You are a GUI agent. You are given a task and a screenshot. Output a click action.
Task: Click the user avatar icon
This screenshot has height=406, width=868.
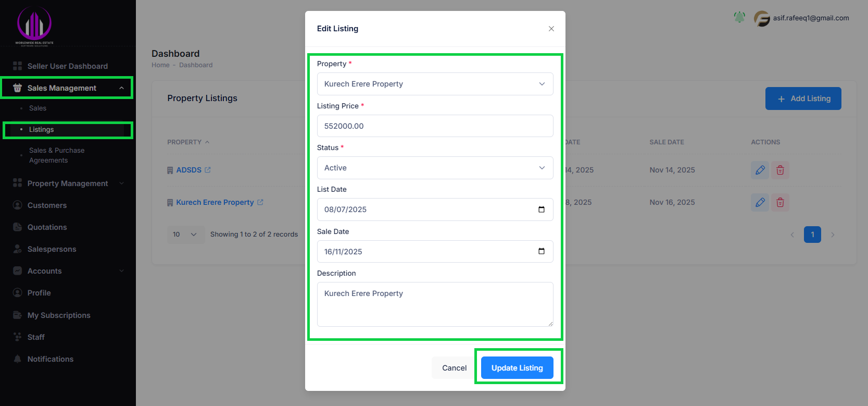point(762,19)
